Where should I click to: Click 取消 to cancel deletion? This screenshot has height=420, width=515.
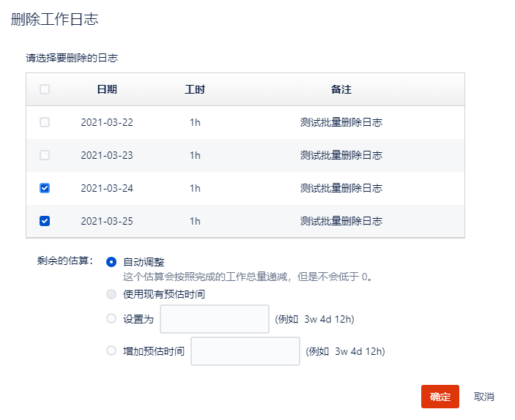point(484,397)
